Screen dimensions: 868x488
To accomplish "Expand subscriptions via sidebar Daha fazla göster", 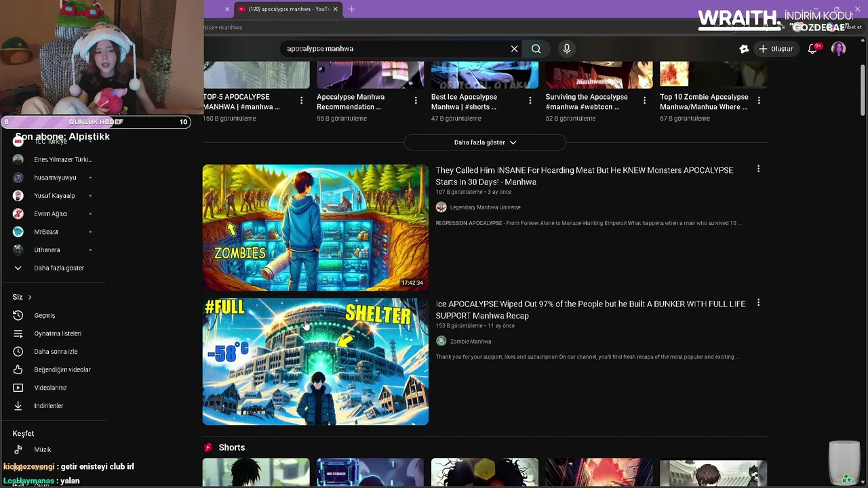I will click(x=54, y=268).
